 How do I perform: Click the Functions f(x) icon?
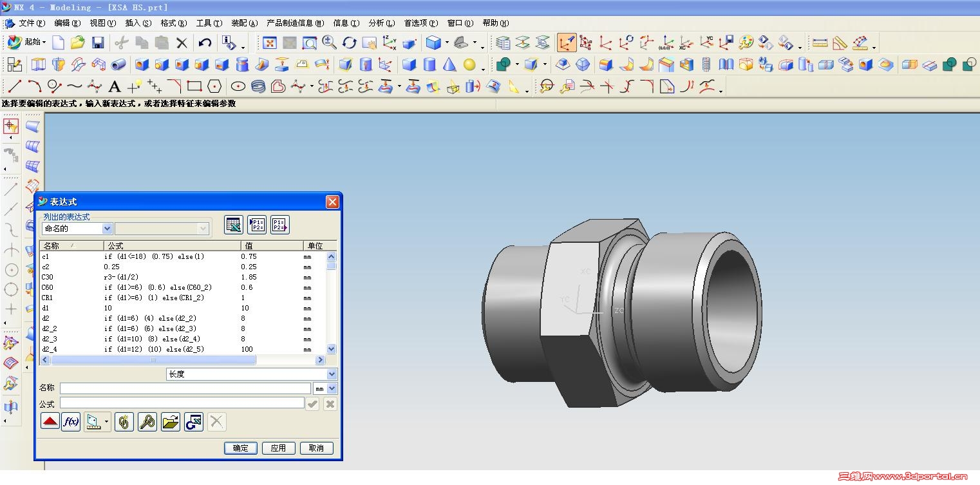[x=71, y=422]
